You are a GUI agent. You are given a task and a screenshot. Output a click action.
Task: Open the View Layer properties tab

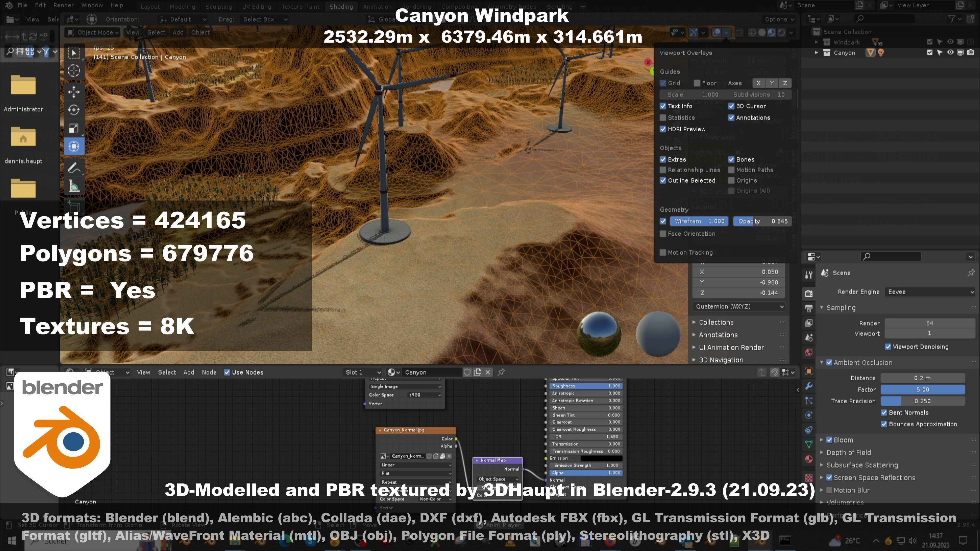pos(809,323)
